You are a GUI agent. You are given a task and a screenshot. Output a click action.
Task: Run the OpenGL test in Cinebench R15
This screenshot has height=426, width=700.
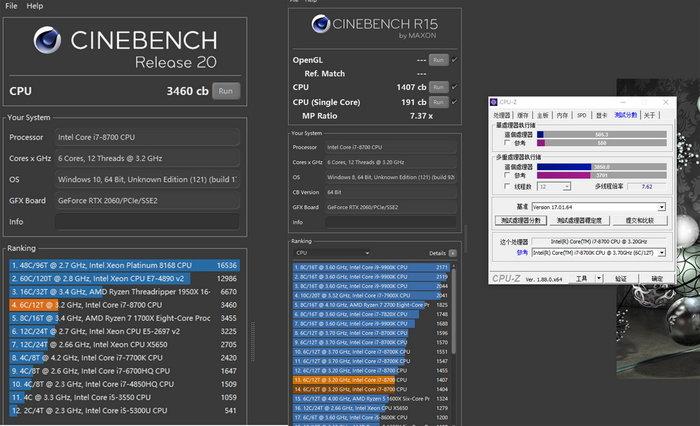pyautogui.click(x=438, y=60)
